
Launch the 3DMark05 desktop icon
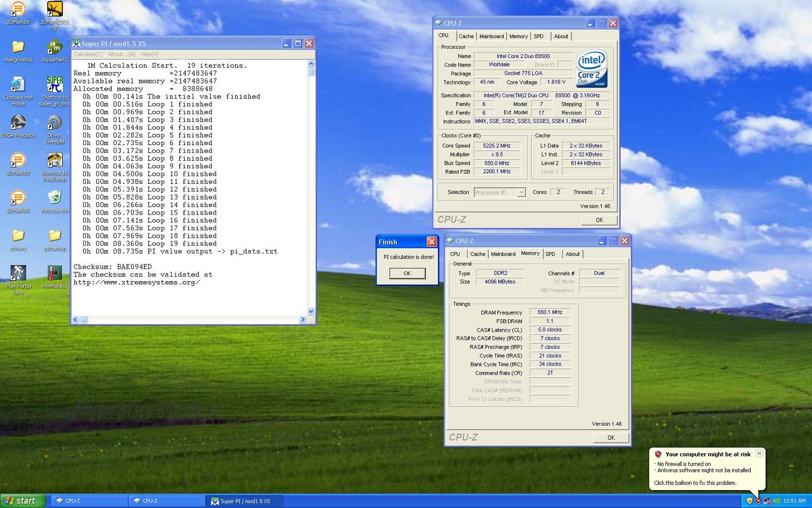pos(18,202)
